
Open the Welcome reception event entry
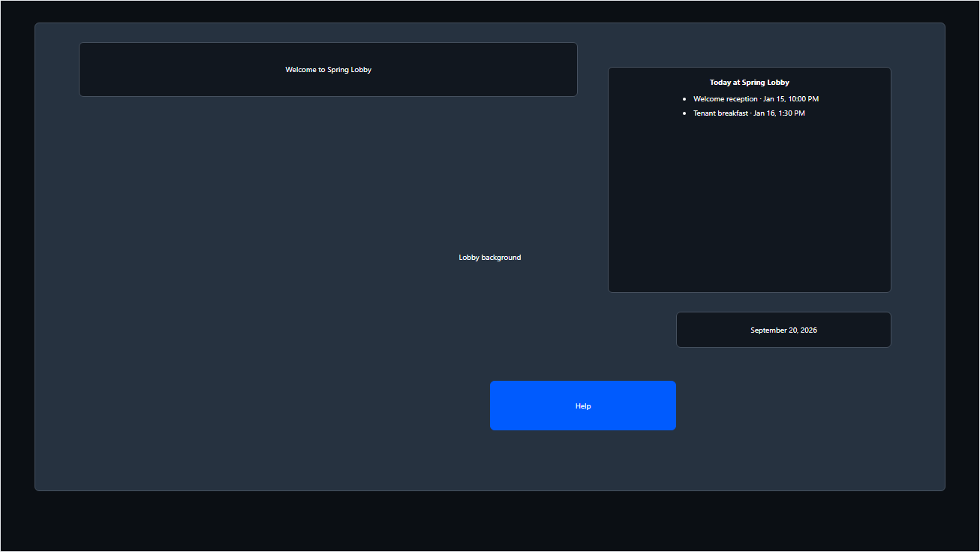pos(756,99)
